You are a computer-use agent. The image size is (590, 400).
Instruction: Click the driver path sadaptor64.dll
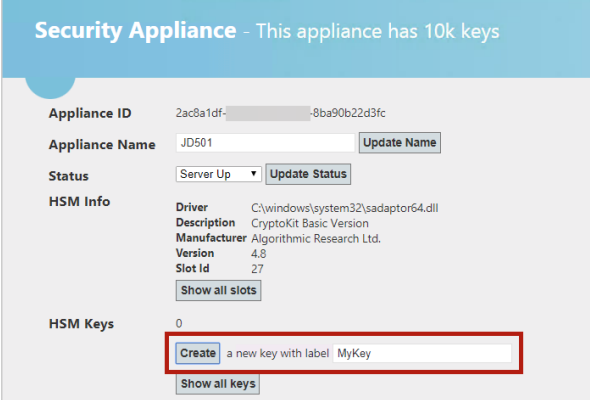click(344, 208)
